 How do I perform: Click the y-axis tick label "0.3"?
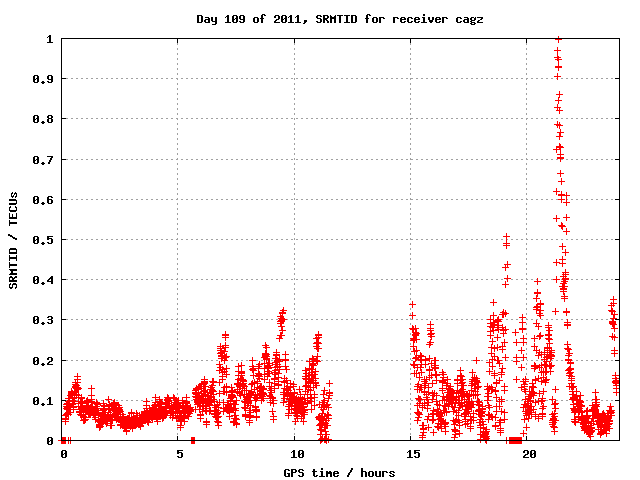click(x=44, y=320)
